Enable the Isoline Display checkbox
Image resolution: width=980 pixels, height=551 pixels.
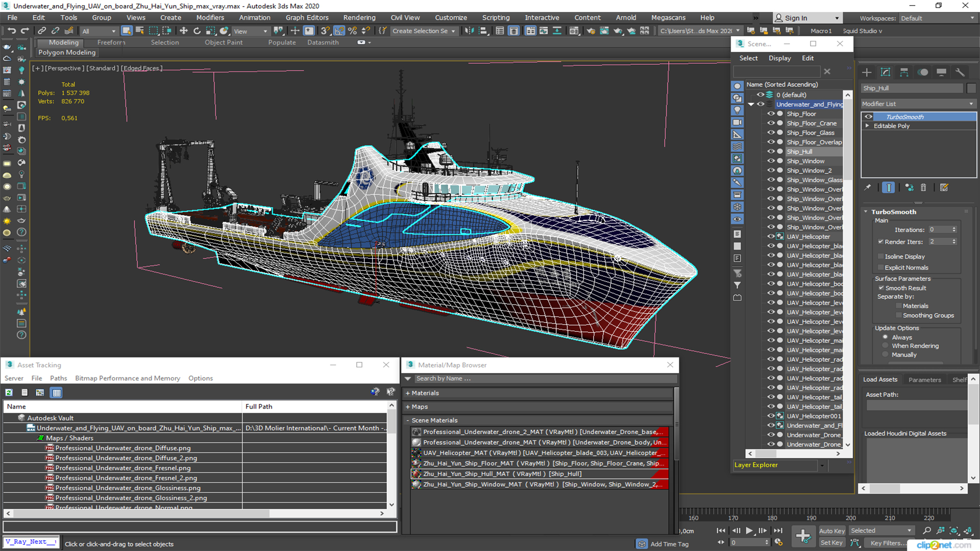tap(880, 256)
